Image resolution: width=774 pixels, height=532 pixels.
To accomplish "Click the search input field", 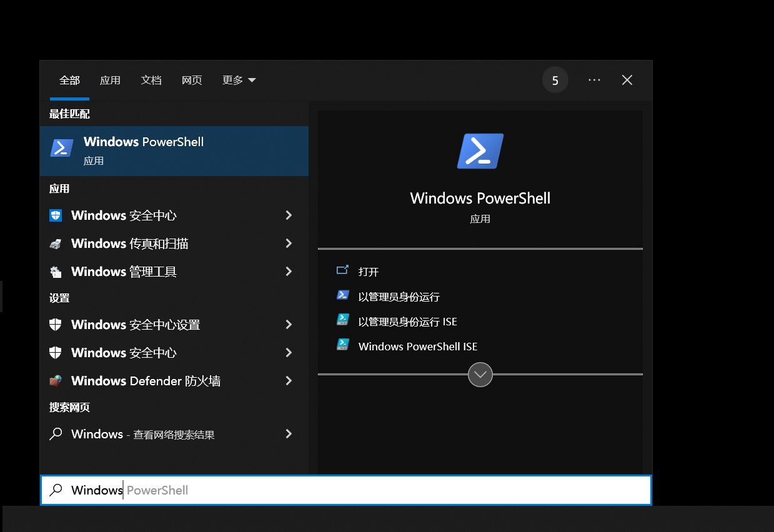I will (346, 490).
